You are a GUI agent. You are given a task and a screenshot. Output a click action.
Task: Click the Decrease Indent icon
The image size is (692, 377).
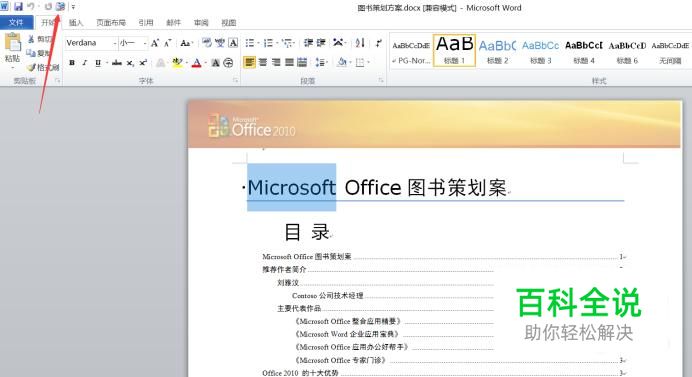[308, 43]
